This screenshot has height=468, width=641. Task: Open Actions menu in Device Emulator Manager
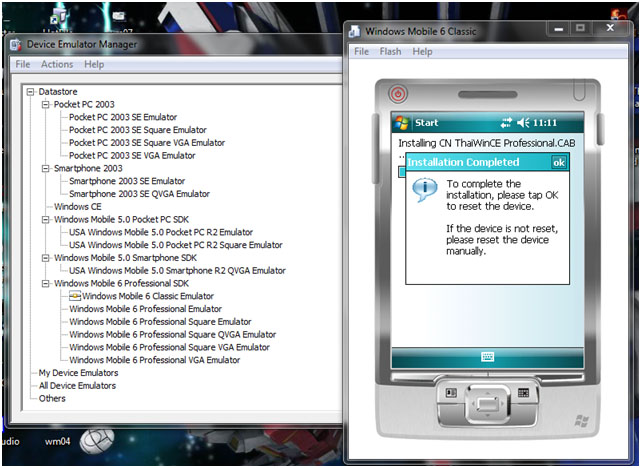[x=57, y=64]
